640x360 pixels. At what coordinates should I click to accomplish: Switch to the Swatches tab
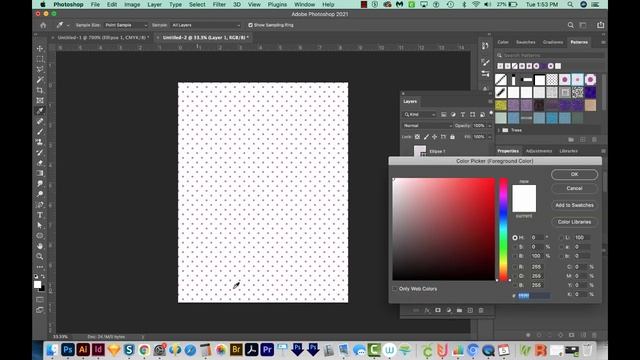(526, 42)
